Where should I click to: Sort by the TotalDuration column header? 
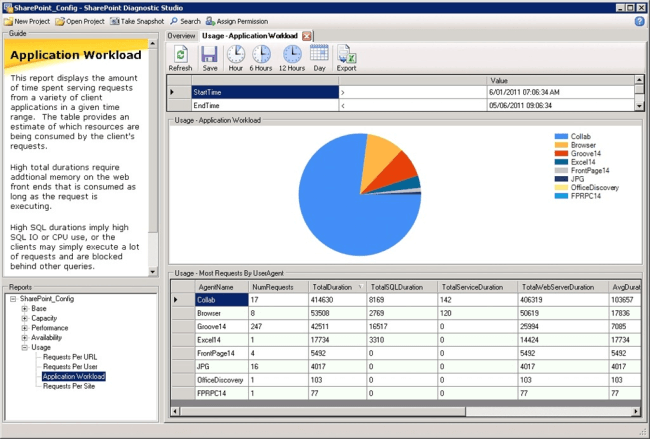point(337,287)
